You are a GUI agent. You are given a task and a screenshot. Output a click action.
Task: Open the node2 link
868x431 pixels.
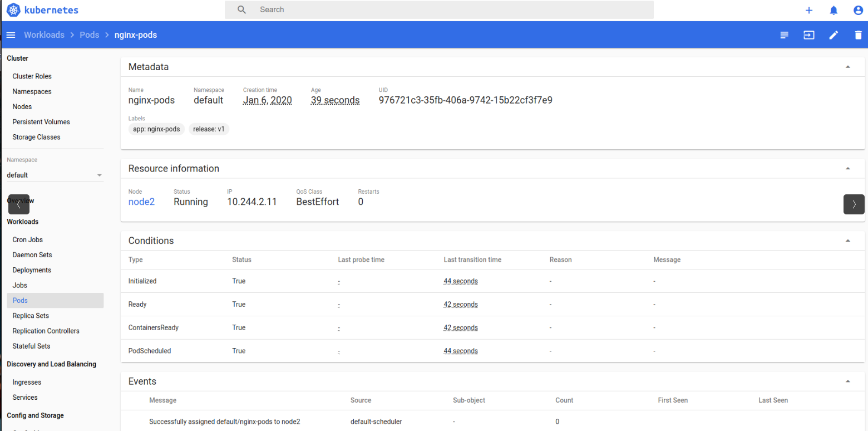pyautogui.click(x=141, y=202)
